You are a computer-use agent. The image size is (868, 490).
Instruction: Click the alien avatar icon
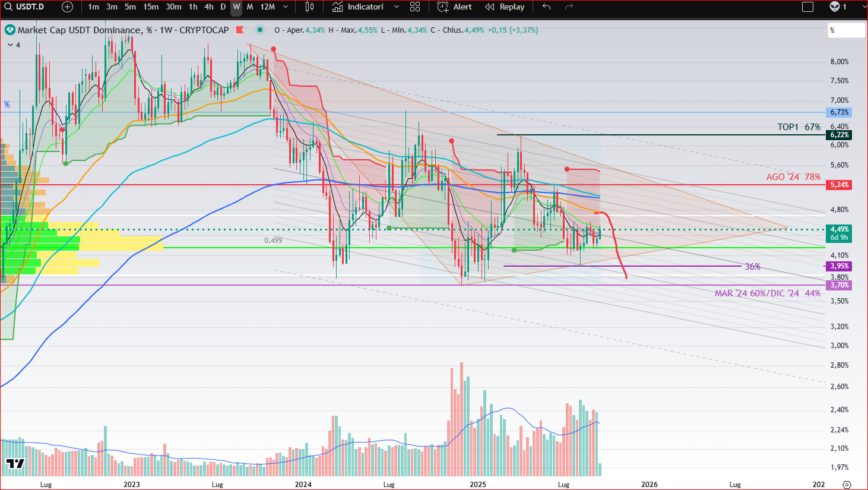[x=835, y=7]
